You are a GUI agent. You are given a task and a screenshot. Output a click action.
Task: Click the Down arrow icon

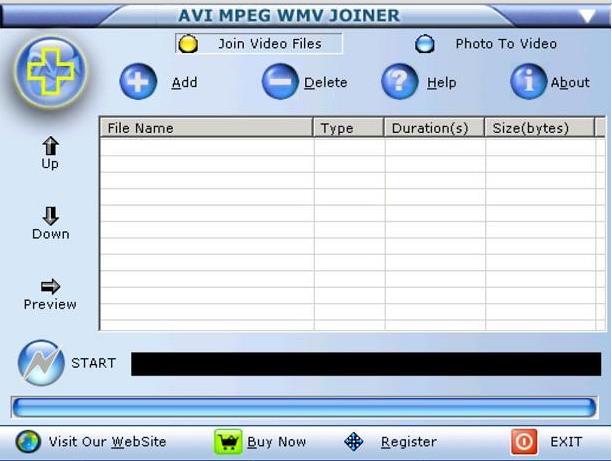(x=50, y=216)
